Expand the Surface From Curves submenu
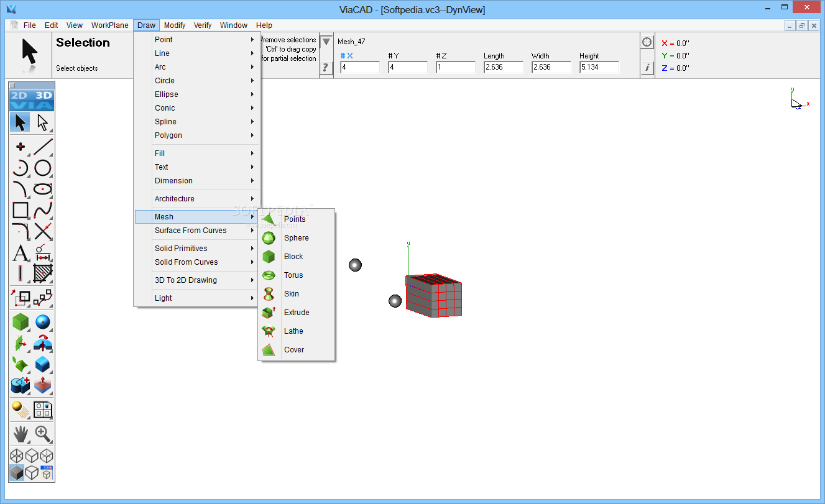Image resolution: width=825 pixels, height=504 pixels. click(197, 231)
